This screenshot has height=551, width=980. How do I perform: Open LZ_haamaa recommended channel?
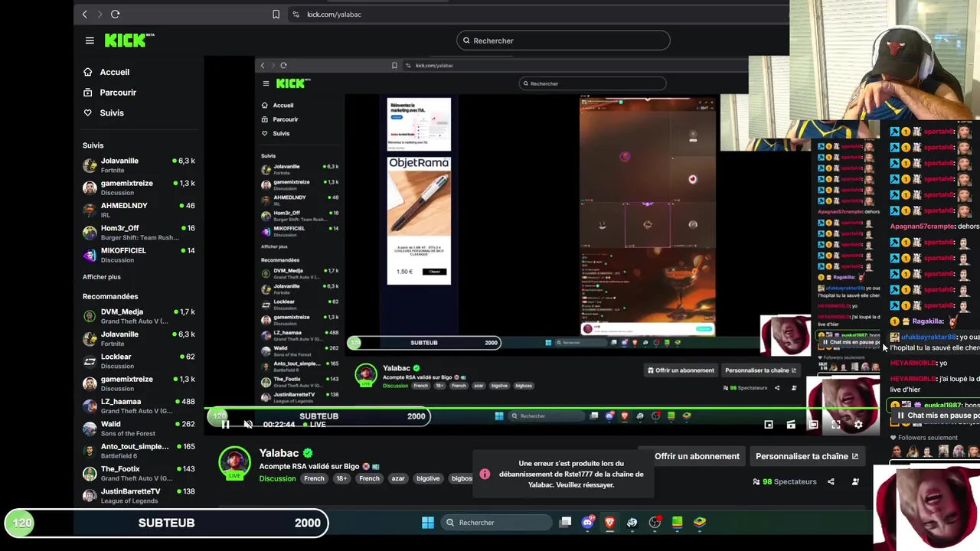(139, 406)
